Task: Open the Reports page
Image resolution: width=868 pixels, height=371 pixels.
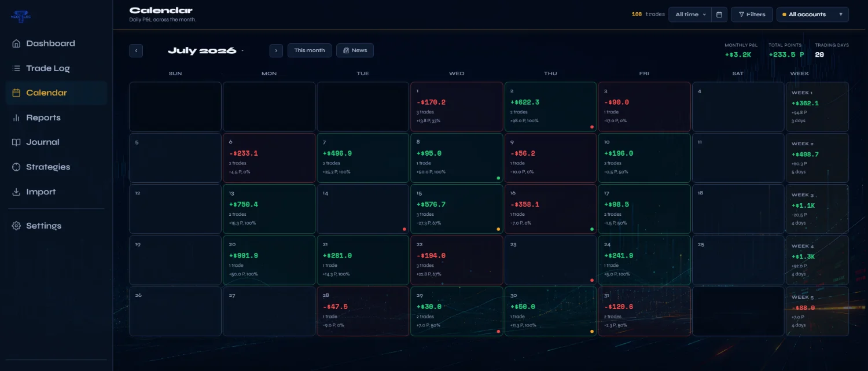Action: pyautogui.click(x=56, y=117)
